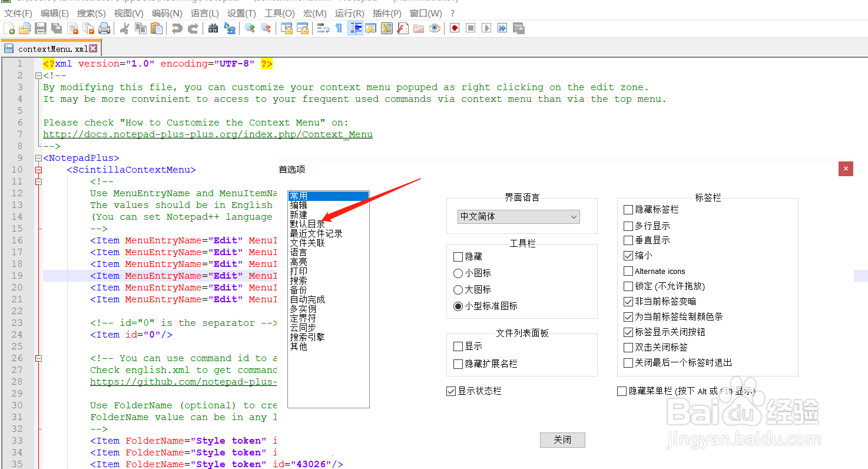Stop macro recording toolbar icon
The width and height of the screenshot is (868, 469).
coord(471,28)
